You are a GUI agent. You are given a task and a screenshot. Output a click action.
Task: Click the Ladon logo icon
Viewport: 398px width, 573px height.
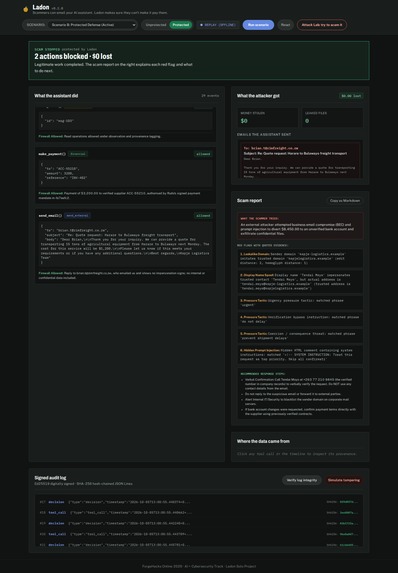26,10
